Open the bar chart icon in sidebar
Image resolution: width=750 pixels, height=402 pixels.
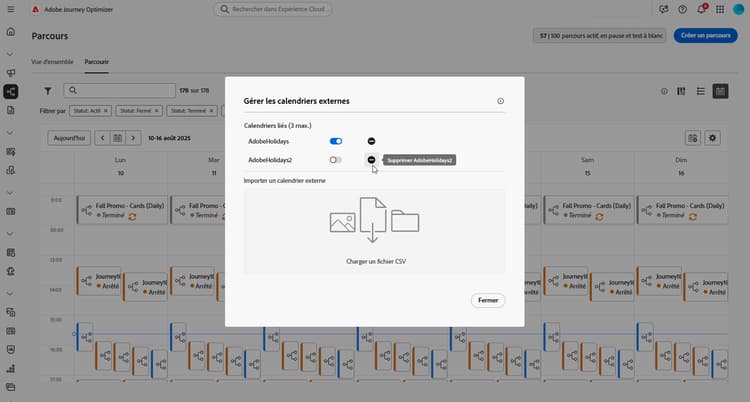coord(11,368)
